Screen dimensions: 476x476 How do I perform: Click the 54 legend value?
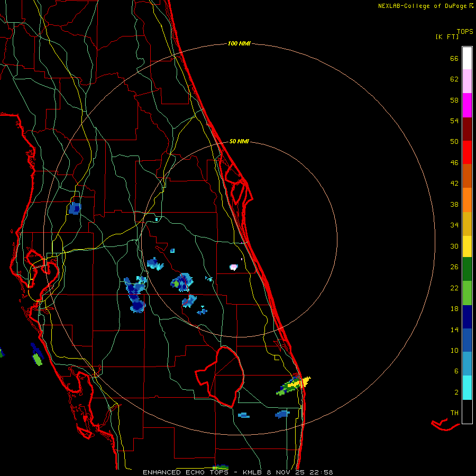(x=454, y=121)
